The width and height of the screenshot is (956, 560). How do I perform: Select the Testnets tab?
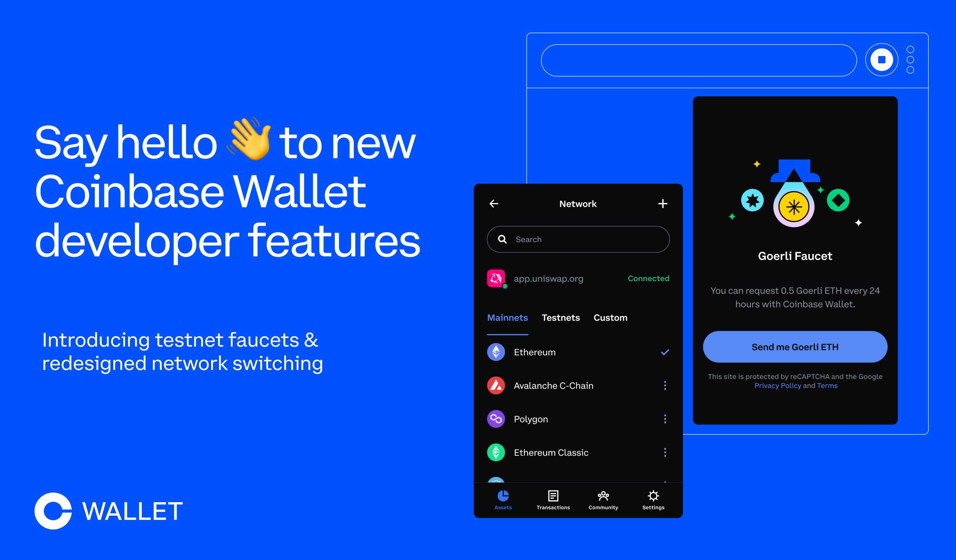561,317
